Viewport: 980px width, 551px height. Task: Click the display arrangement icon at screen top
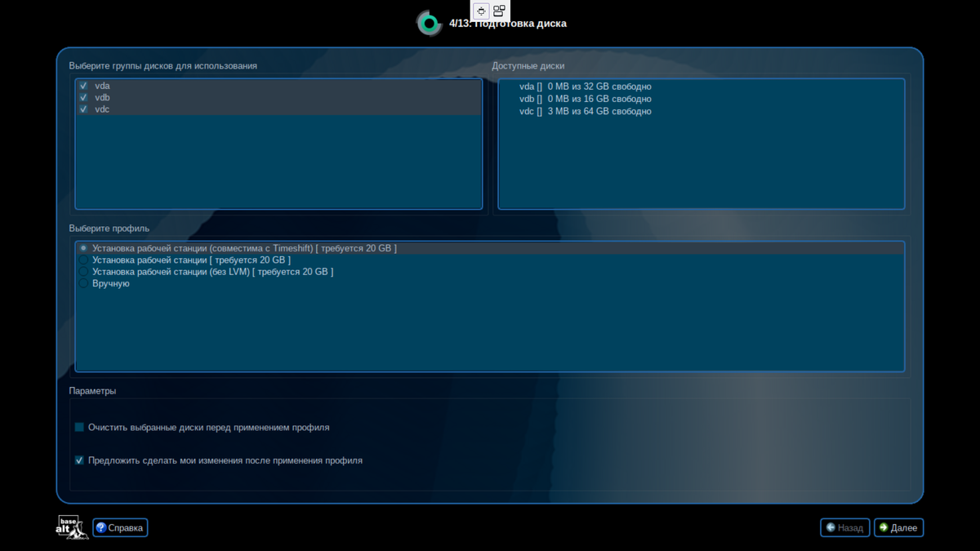[498, 11]
